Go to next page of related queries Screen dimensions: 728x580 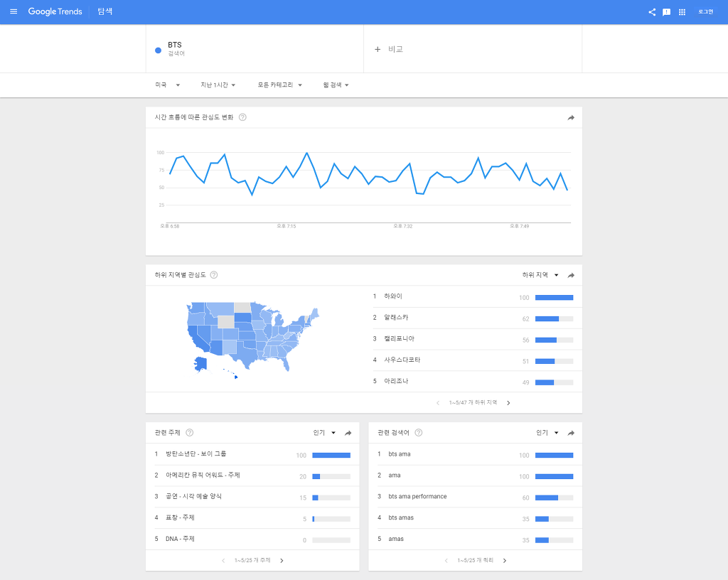pyautogui.click(x=505, y=561)
